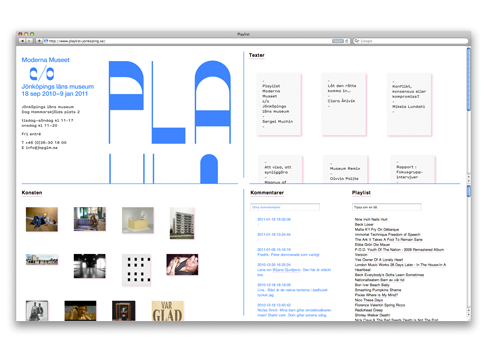The image size is (485, 364).
Task: Open the Google search magnifier menu
Action: 357,41
